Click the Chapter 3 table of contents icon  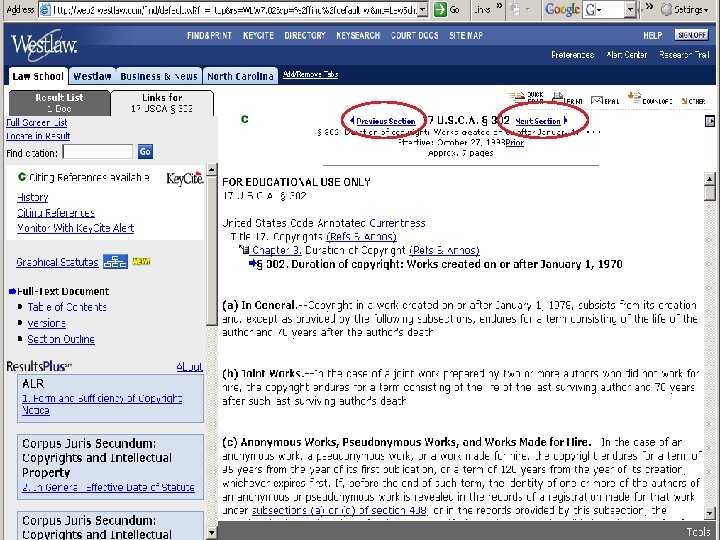244,250
